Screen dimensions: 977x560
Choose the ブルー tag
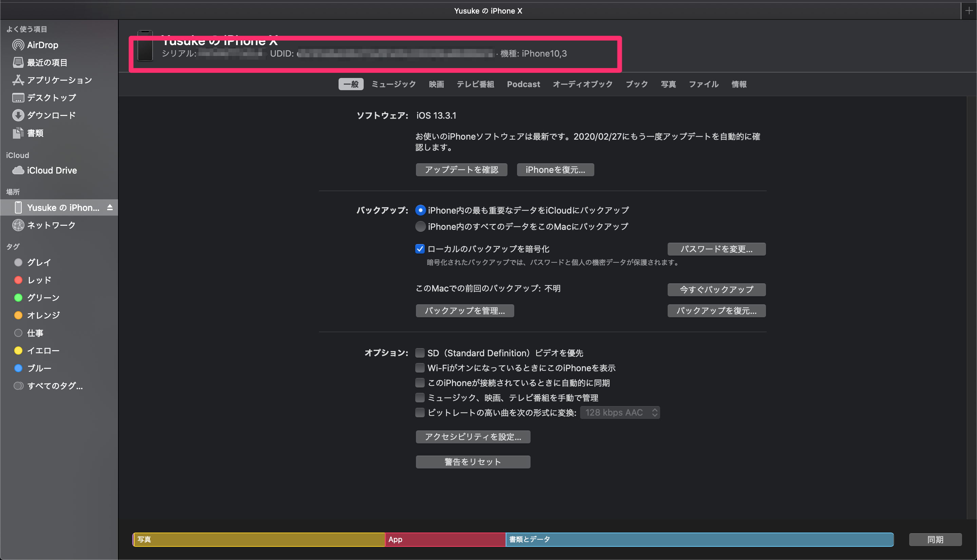click(39, 368)
